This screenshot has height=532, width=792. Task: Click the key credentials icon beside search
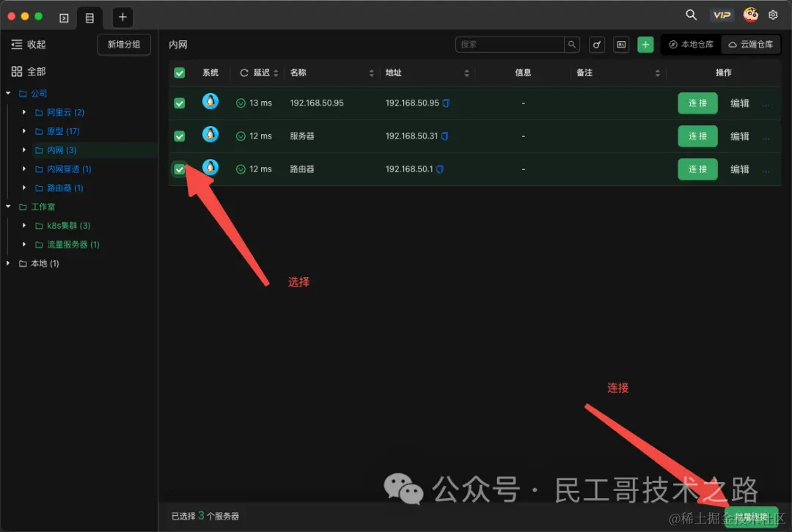pyautogui.click(x=596, y=45)
